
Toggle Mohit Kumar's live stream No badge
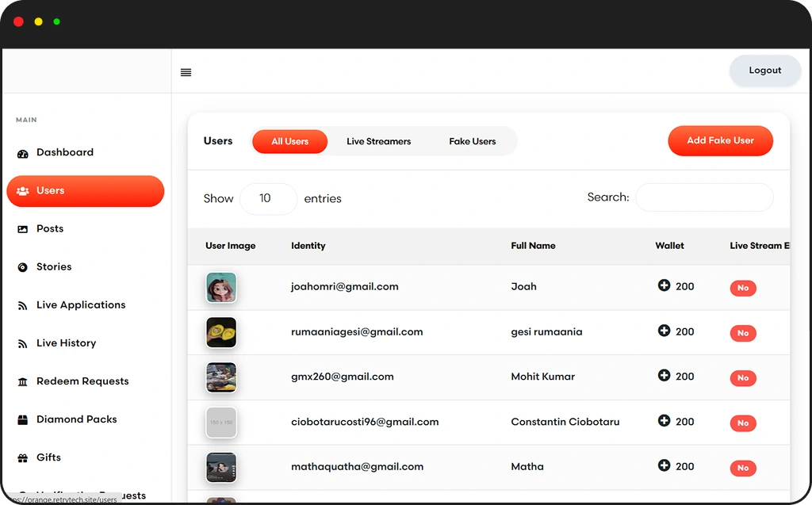tap(743, 378)
